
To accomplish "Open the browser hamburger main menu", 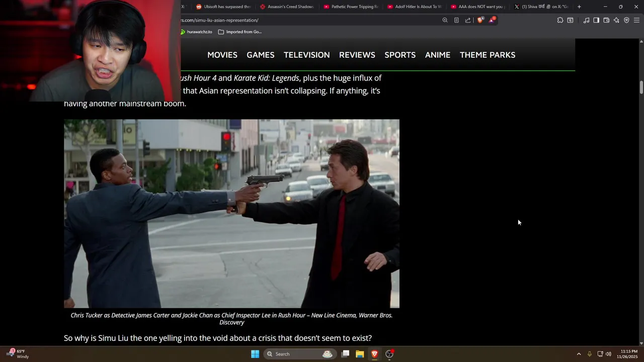I will [636, 20].
